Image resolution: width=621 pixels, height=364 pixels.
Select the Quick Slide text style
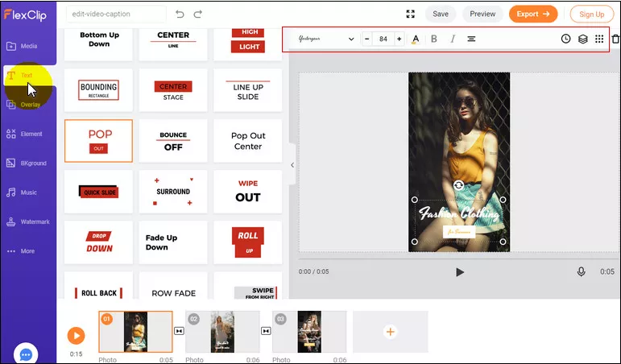[x=98, y=192]
